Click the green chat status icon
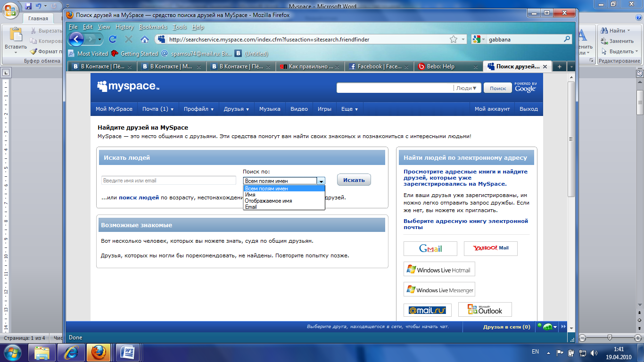 pos(547,327)
